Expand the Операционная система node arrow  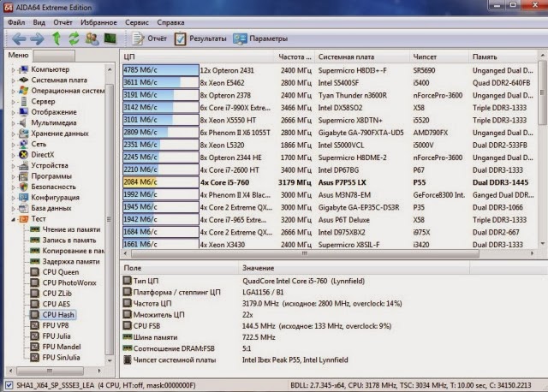coord(13,92)
